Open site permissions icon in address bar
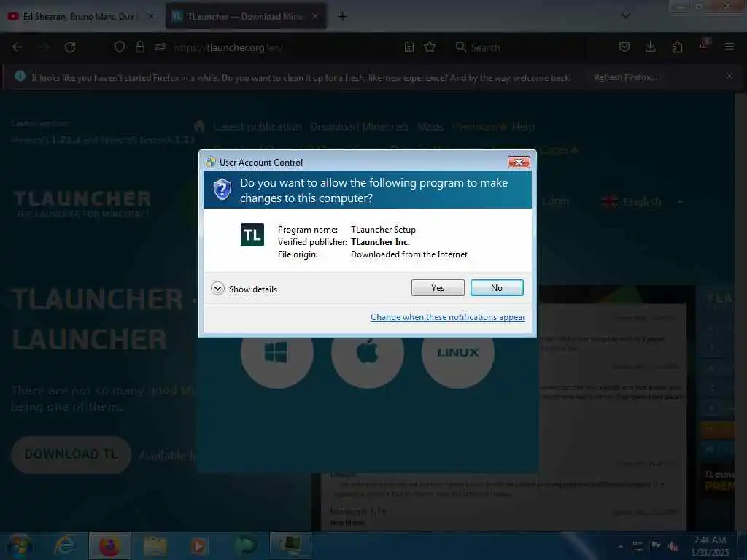 tap(160, 47)
